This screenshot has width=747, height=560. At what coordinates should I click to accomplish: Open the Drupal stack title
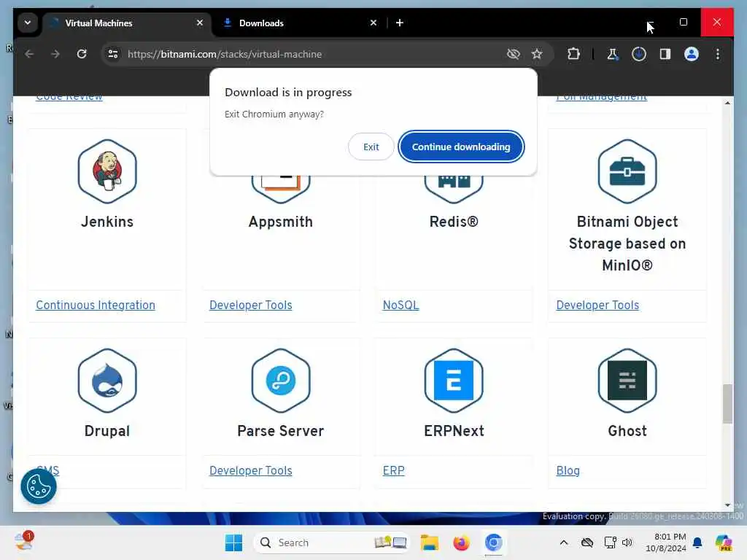(107, 431)
